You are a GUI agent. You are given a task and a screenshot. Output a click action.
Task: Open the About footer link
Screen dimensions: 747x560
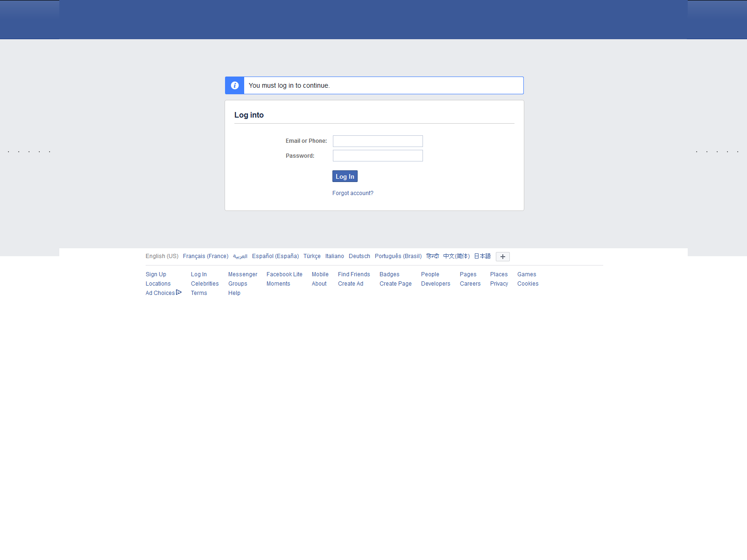319,284
